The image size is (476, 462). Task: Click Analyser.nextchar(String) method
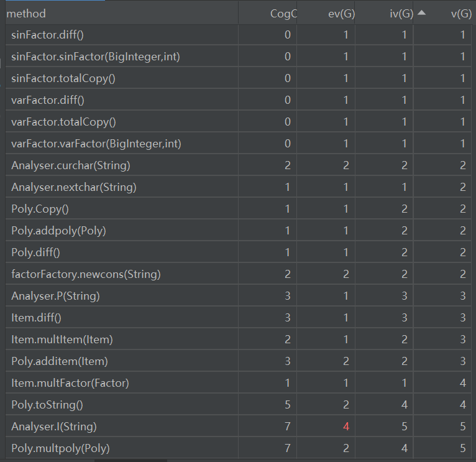coord(73,187)
